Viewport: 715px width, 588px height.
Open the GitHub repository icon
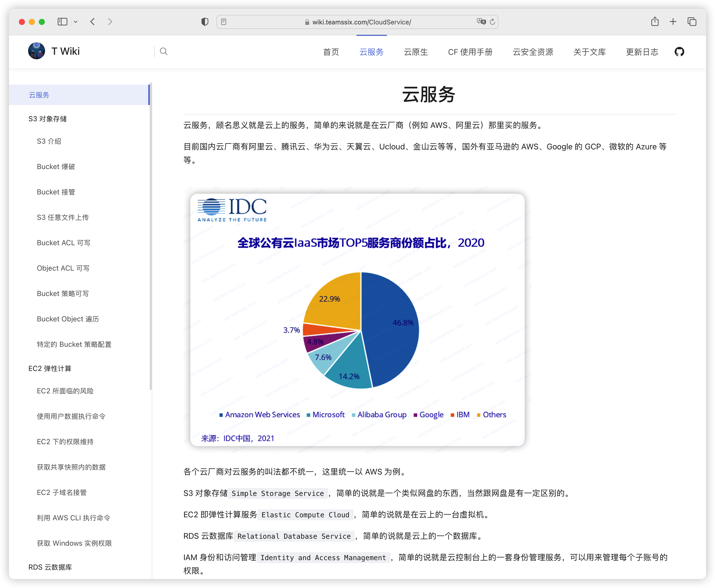pos(679,52)
